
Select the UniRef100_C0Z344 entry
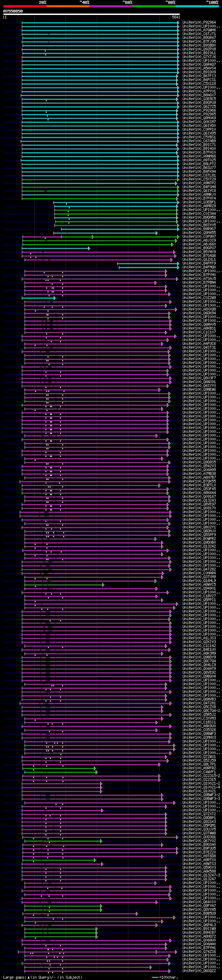(199, 213)
